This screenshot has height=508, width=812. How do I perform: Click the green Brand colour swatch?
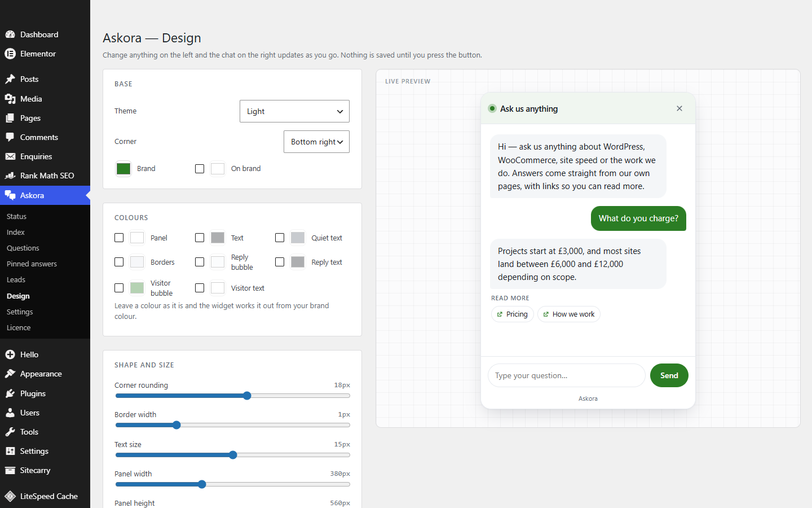[123, 169]
